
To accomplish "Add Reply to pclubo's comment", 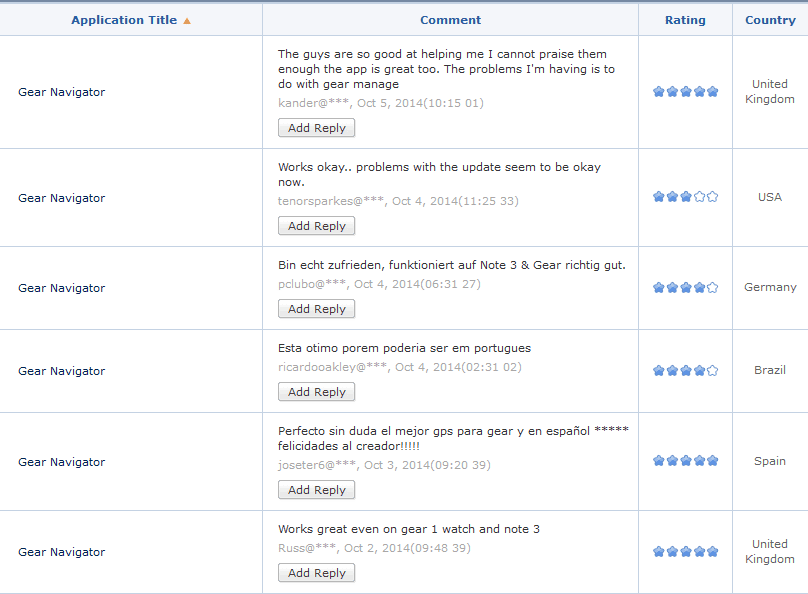I will click(x=316, y=309).
